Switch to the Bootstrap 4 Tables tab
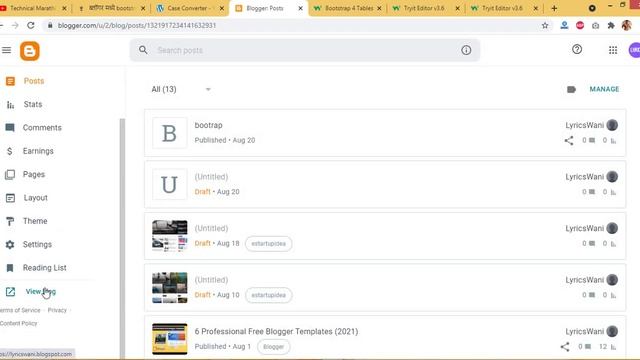The image size is (640, 360). 349,8
